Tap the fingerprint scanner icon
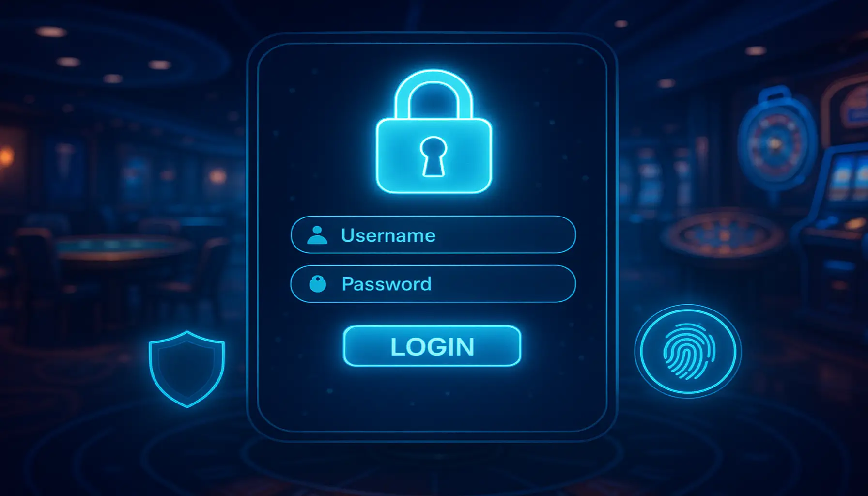This screenshot has height=496, width=868. [x=688, y=351]
